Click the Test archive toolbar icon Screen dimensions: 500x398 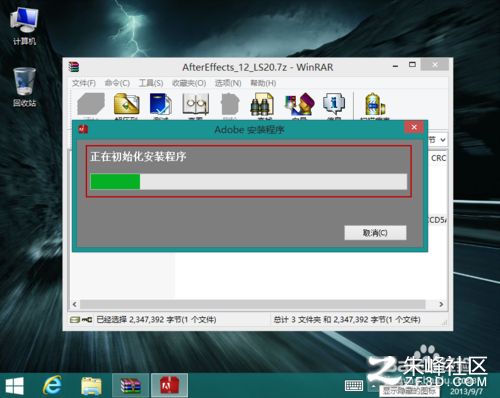point(161,104)
